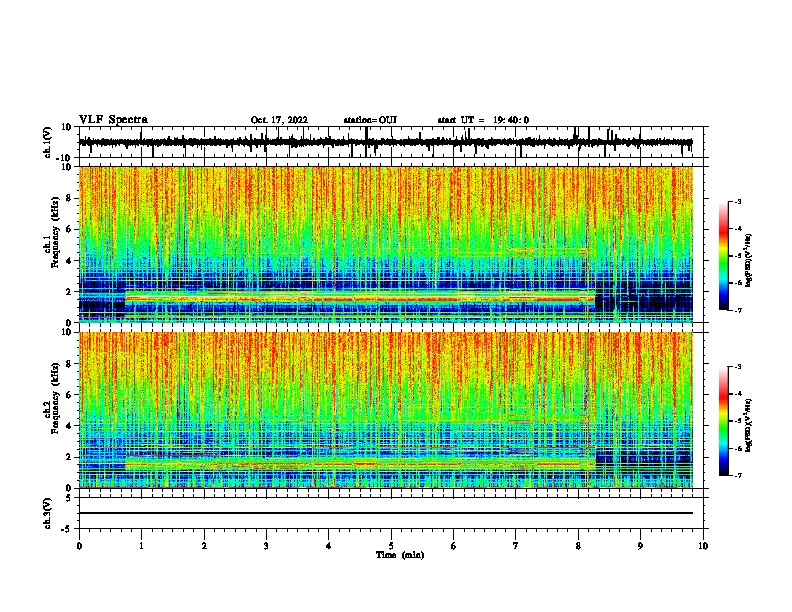This screenshot has height=612, width=792.
Task: Click the "VLF Spectra" plot title
Action: 113,120
